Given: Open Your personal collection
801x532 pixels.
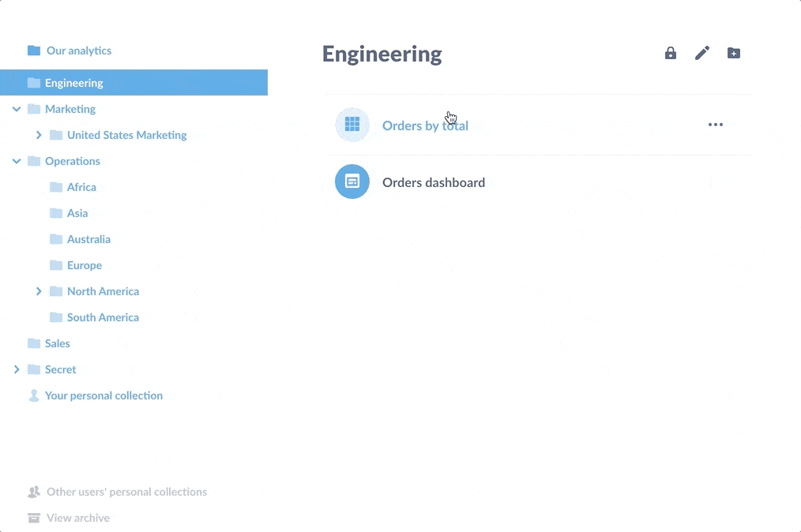Looking at the screenshot, I should coord(103,395).
